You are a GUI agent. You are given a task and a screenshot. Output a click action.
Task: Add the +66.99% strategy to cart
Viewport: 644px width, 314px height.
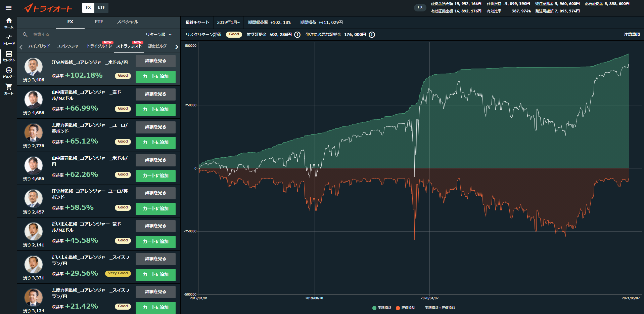[155, 110]
